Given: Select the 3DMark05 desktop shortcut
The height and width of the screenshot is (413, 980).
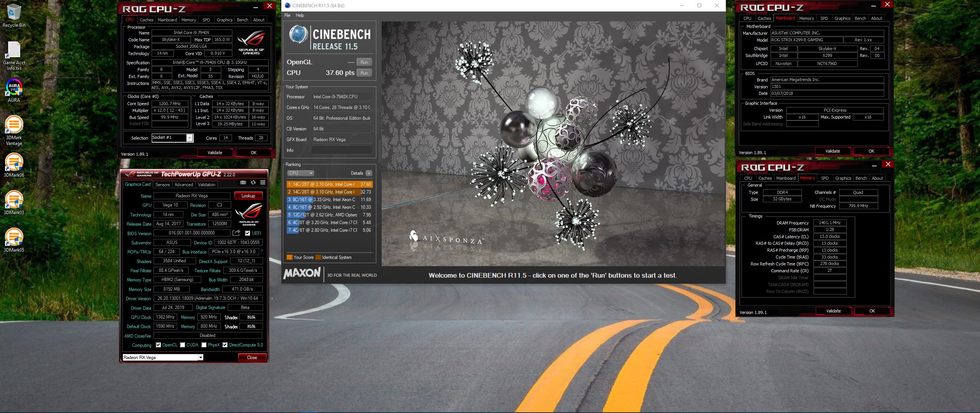Looking at the screenshot, I should [x=14, y=240].
